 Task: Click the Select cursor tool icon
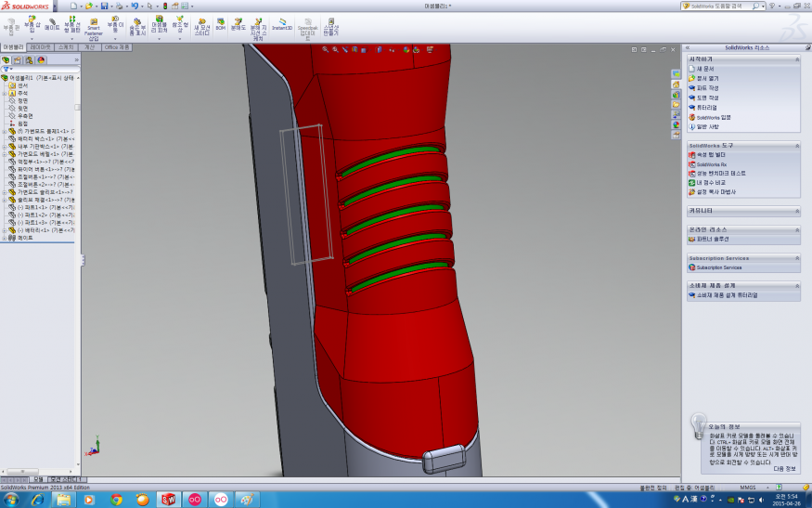(x=149, y=6)
